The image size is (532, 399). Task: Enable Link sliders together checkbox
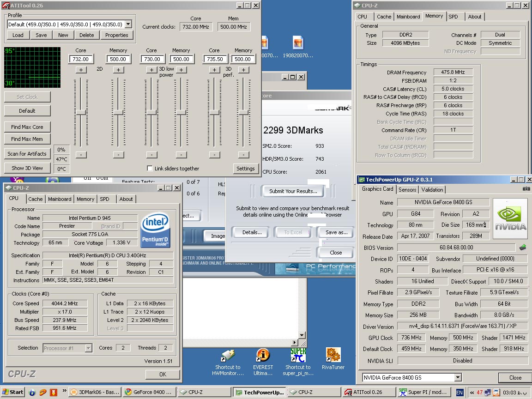pyautogui.click(x=149, y=168)
